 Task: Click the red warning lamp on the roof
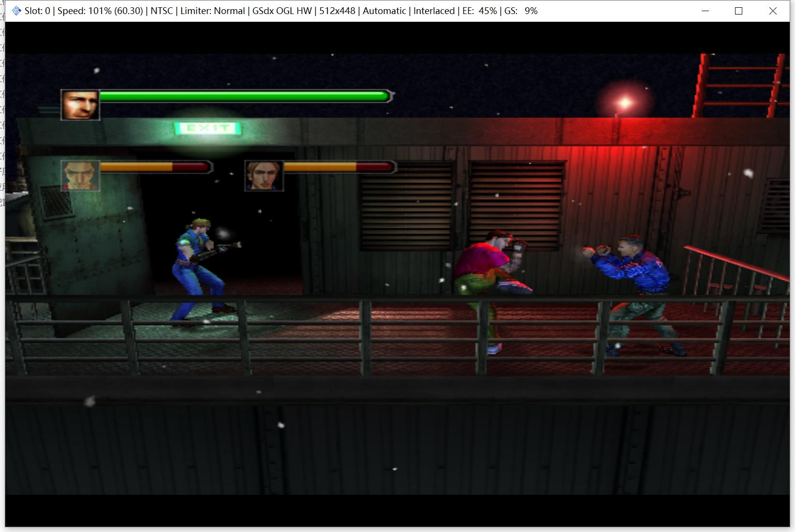point(624,103)
